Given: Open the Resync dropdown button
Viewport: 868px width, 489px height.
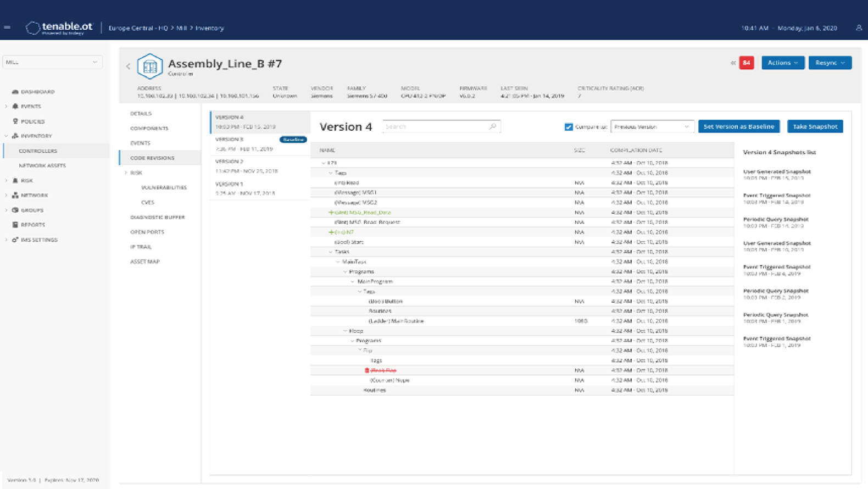Looking at the screenshot, I should pyautogui.click(x=830, y=63).
